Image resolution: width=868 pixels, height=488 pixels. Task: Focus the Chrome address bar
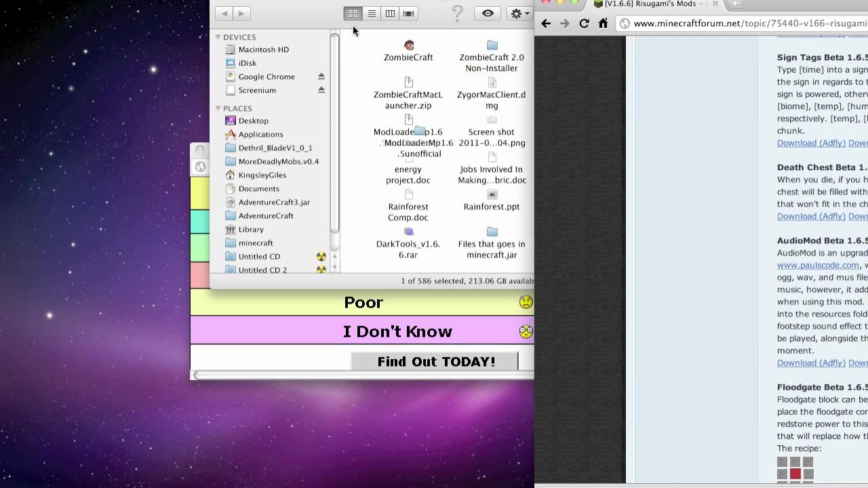coord(742,23)
